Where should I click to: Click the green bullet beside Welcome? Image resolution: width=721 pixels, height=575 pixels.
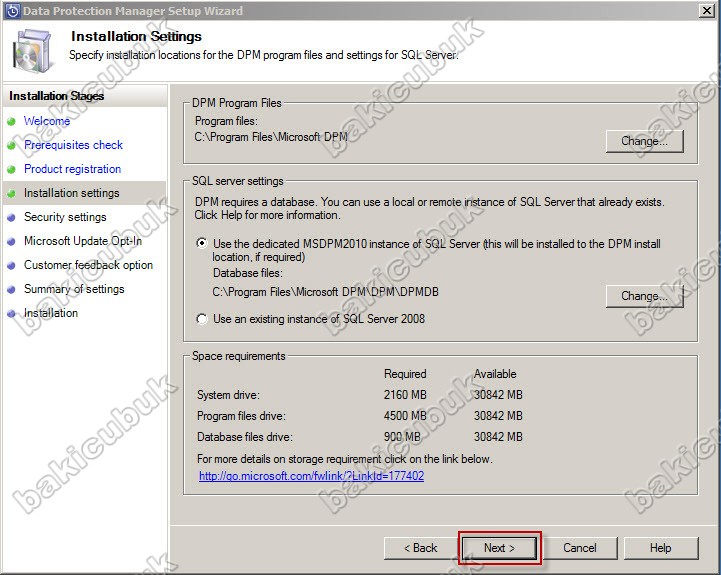(x=11, y=121)
